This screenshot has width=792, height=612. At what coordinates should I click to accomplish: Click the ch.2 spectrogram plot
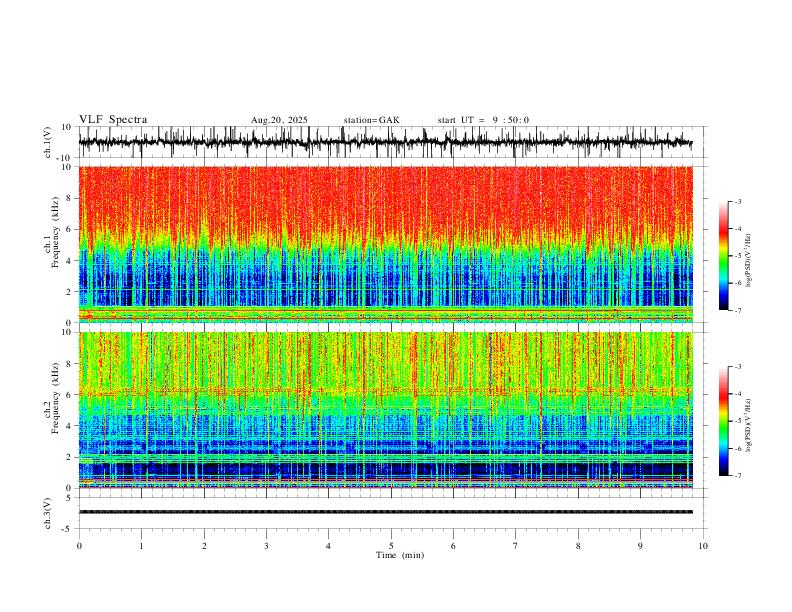point(385,410)
